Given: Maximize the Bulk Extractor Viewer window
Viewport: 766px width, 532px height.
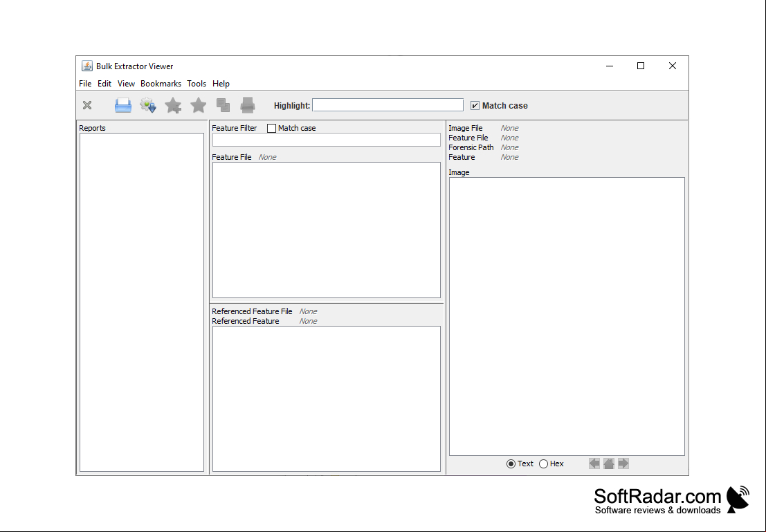Looking at the screenshot, I should 641,66.
